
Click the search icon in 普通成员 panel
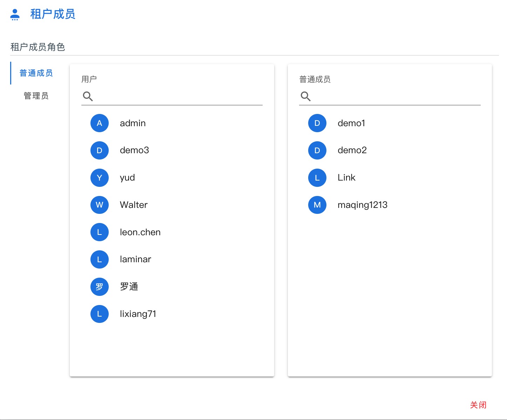coord(306,96)
